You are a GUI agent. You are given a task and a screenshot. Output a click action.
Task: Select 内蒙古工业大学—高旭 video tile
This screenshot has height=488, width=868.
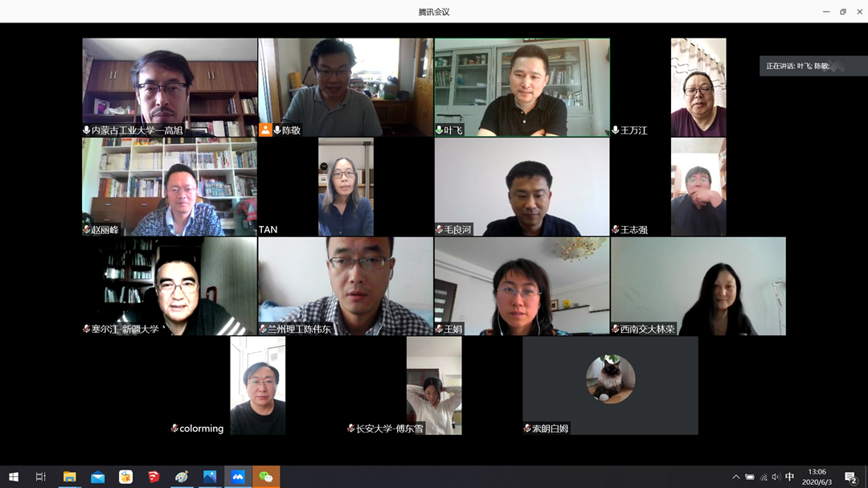tap(170, 88)
